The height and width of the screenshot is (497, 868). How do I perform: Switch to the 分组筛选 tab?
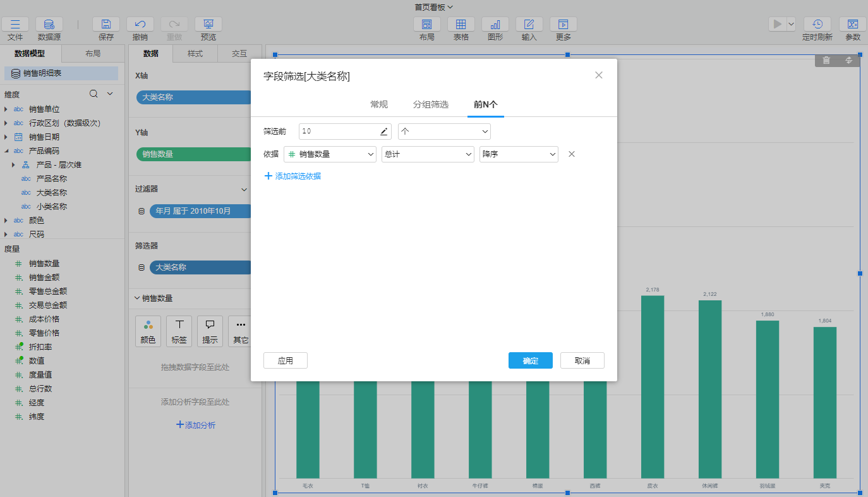click(431, 104)
